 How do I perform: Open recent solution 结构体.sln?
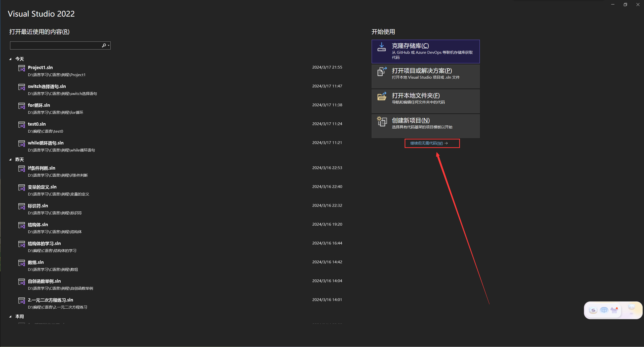click(180, 228)
